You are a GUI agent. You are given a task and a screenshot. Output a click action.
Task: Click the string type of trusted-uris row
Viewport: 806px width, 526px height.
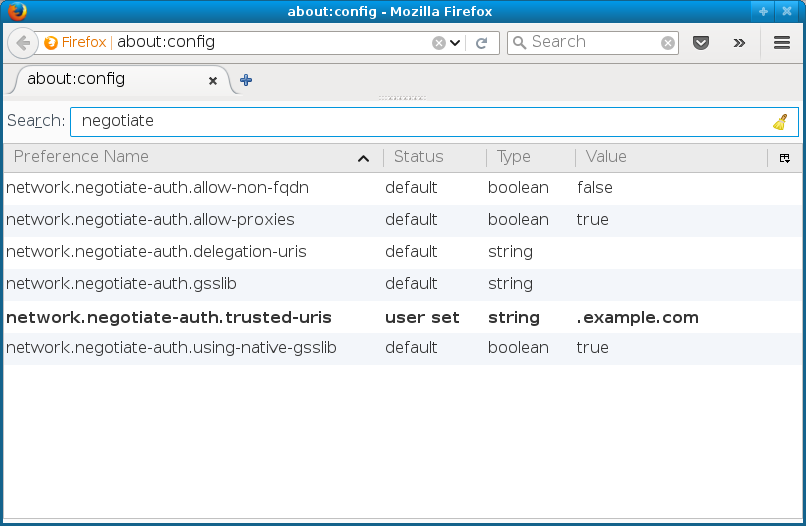514,318
